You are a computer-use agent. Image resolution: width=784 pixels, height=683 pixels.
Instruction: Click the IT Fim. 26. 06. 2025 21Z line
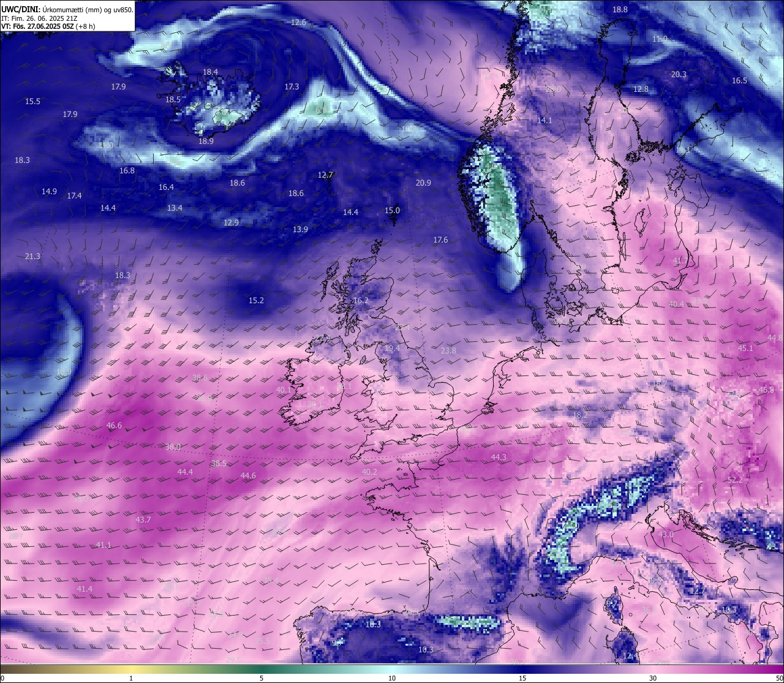(x=39, y=18)
